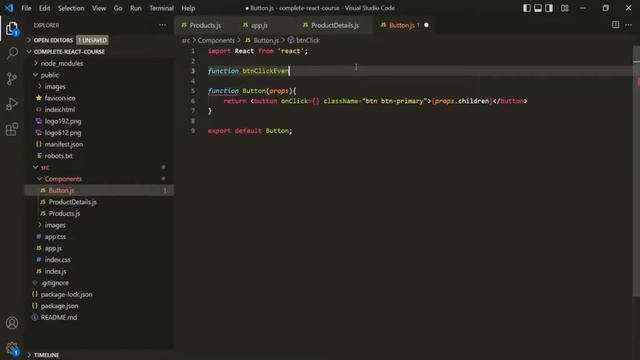Expand images folder under public
The width and height of the screenshot is (640, 360).
pos(55,87)
